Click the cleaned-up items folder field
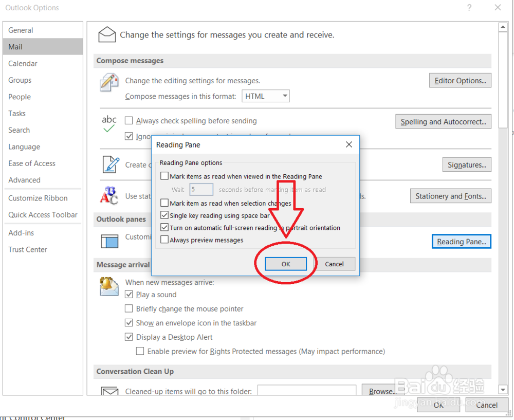 (x=307, y=391)
